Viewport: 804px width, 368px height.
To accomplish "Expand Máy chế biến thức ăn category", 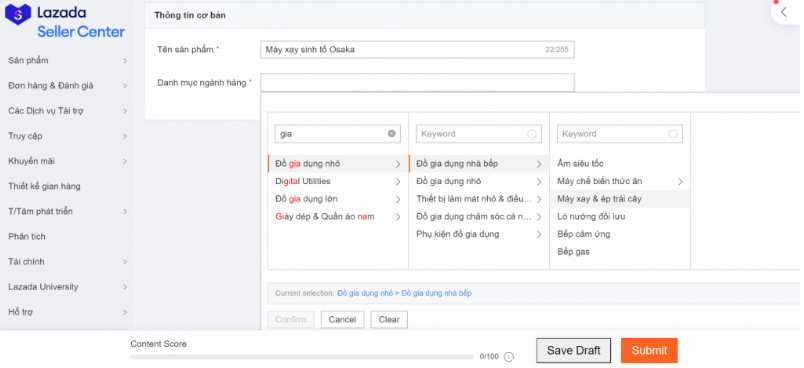I will pos(620,181).
